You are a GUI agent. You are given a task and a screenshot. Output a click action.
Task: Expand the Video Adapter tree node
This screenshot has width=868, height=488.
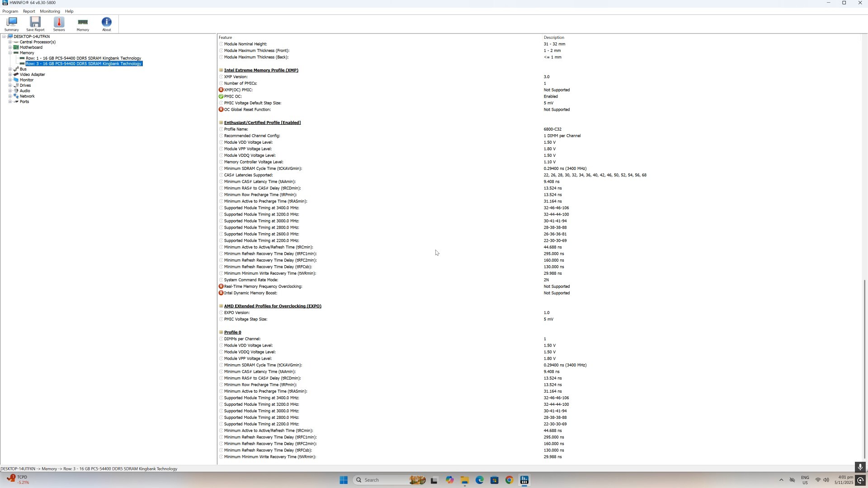(x=10, y=75)
